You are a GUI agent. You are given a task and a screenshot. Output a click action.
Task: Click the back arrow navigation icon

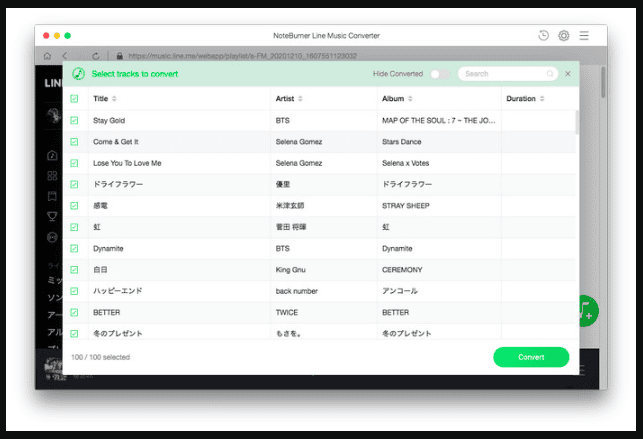(x=64, y=56)
